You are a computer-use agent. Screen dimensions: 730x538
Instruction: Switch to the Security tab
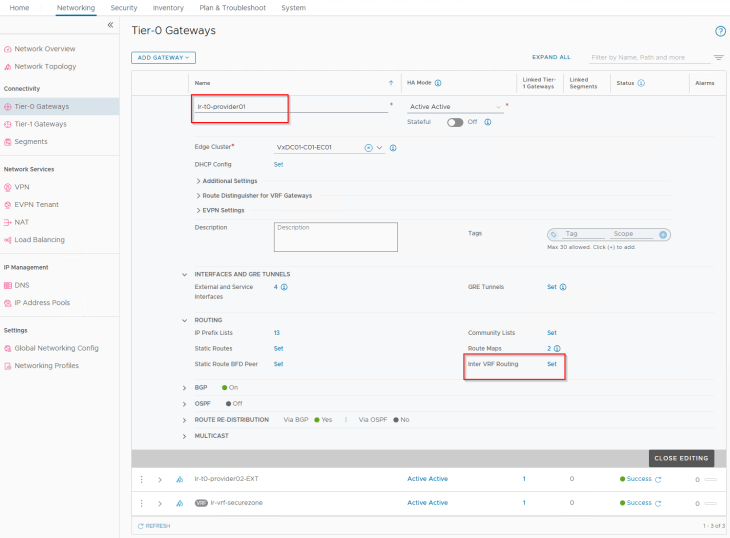124,7
